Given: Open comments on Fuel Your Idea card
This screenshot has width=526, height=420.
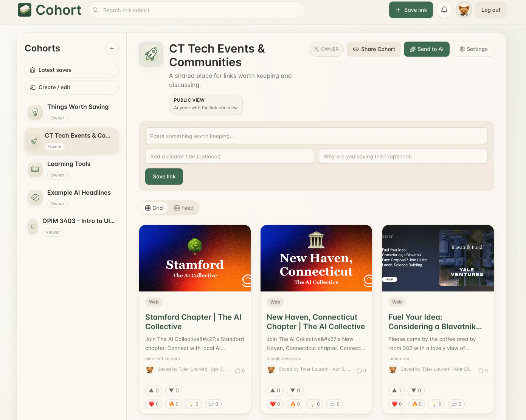Looking at the screenshot, I should 483,371.
